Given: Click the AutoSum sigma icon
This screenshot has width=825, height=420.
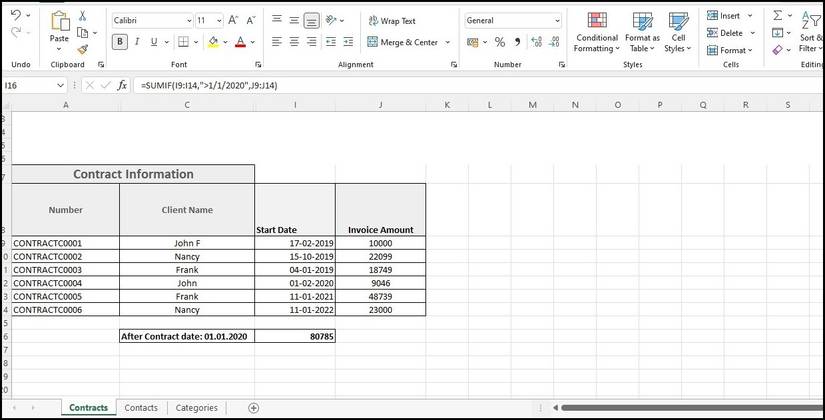Looking at the screenshot, I should (x=778, y=15).
